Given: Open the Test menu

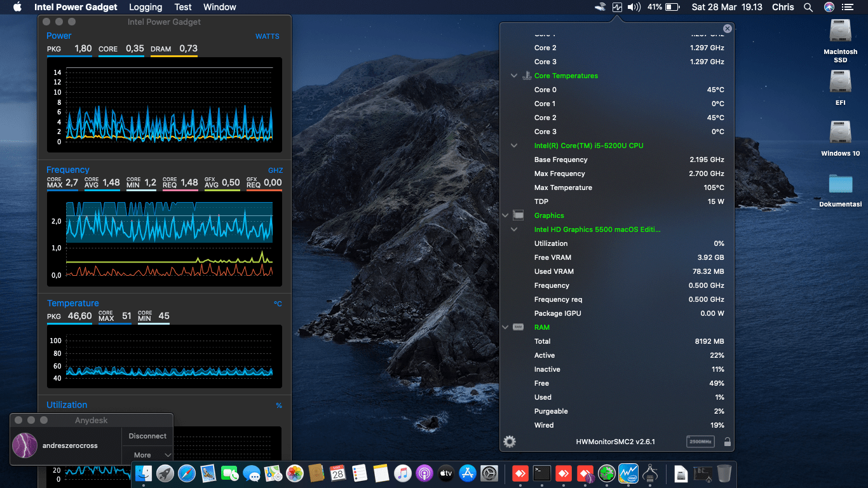Looking at the screenshot, I should [x=183, y=7].
